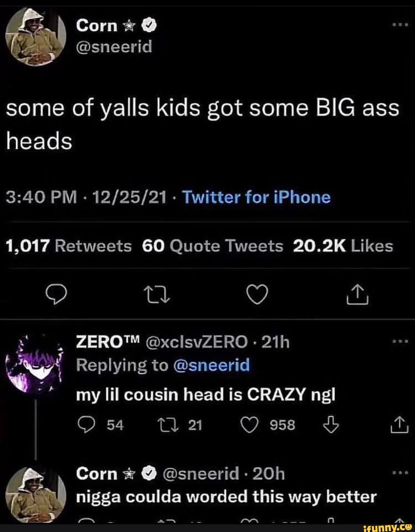The image size is (415, 532).
Task: View the 20.2K Likes list
Action: pyautogui.click(x=343, y=246)
